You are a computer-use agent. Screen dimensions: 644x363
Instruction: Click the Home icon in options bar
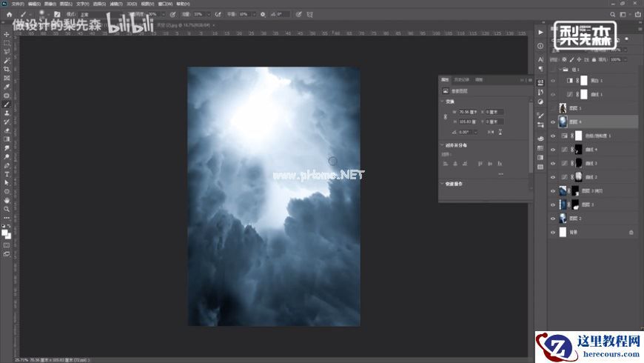(x=9, y=14)
